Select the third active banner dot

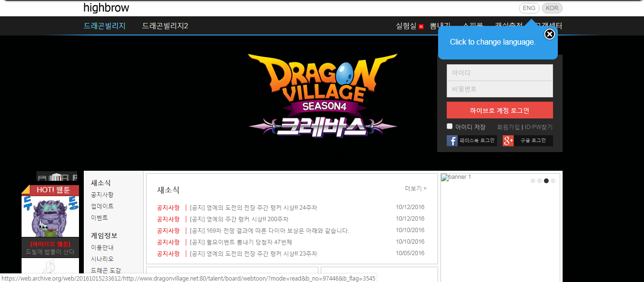(546, 181)
